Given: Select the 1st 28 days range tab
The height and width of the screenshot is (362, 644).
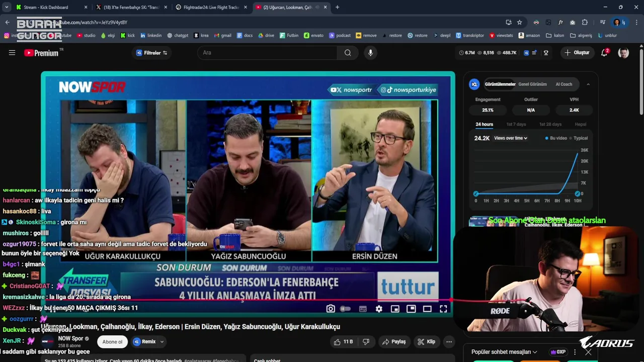Looking at the screenshot, I should tap(550, 124).
